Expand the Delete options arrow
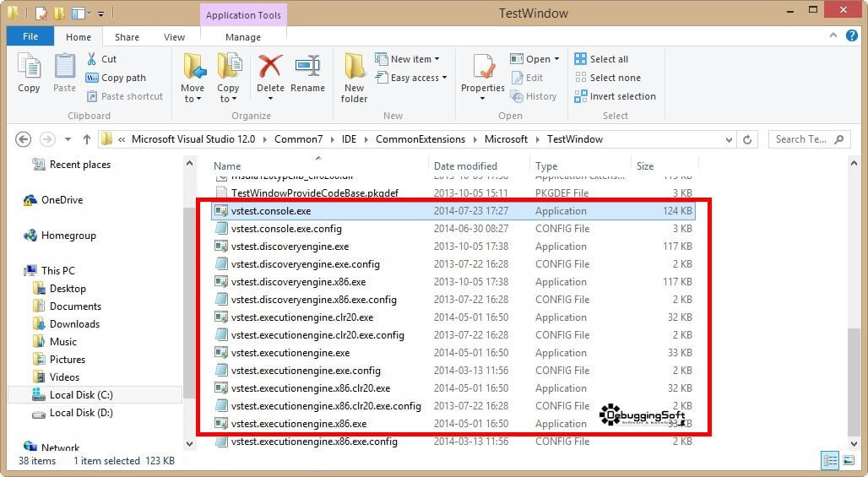This screenshot has width=868, height=477. (270, 99)
